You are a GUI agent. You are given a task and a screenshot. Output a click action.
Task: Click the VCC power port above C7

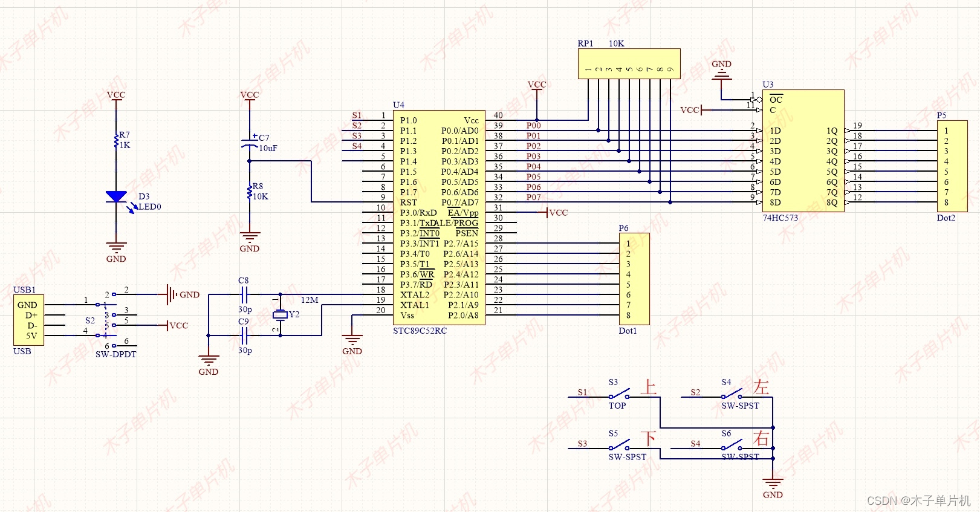click(x=250, y=96)
